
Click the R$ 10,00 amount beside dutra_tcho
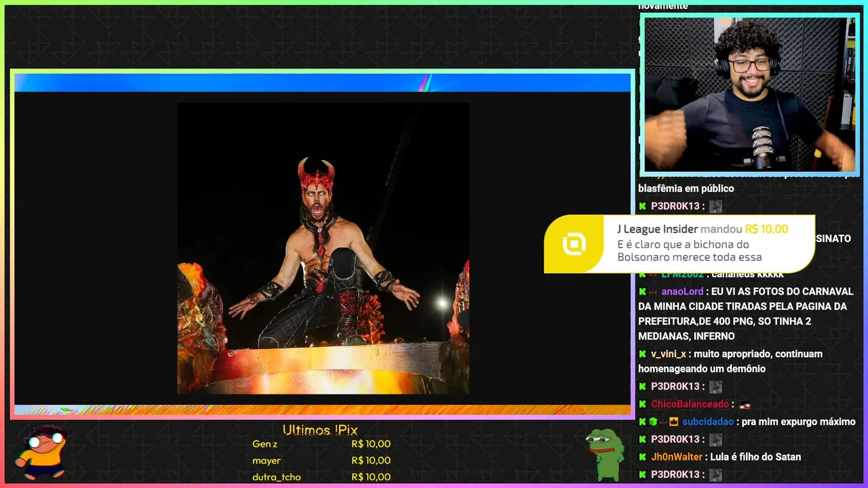click(371, 476)
